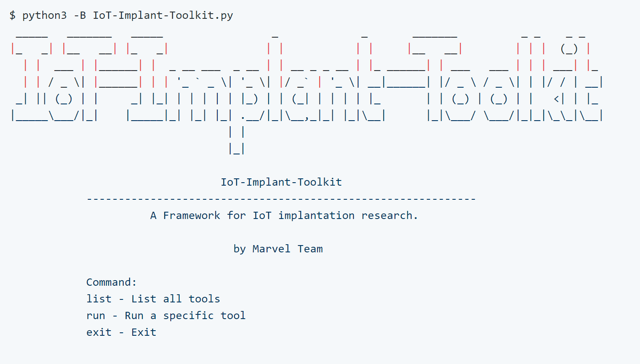Click the "list - List all tools" line

click(x=153, y=299)
